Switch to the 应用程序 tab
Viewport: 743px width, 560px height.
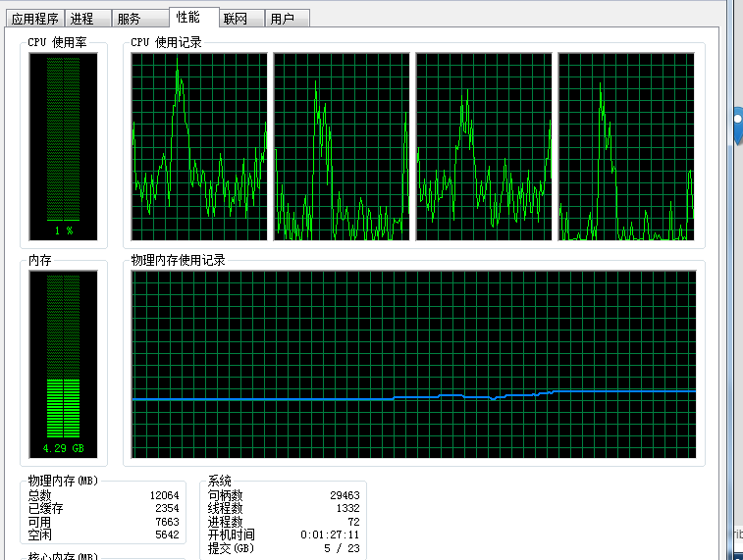35,19
